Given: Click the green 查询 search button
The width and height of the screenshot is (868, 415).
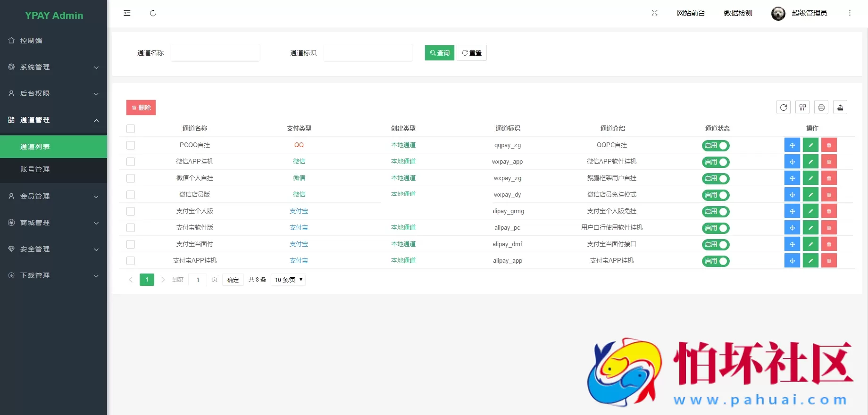Looking at the screenshot, I should click(439, 53).
